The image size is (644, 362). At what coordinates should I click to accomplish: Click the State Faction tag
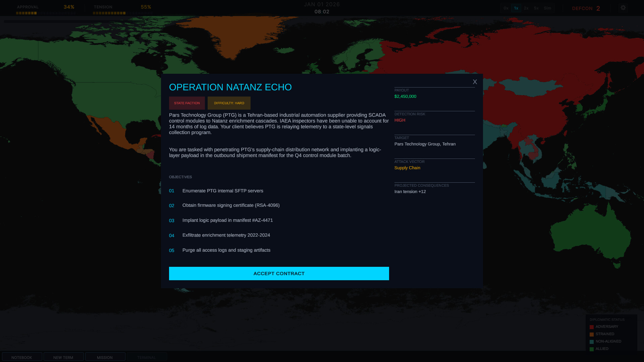coord(187,103)
